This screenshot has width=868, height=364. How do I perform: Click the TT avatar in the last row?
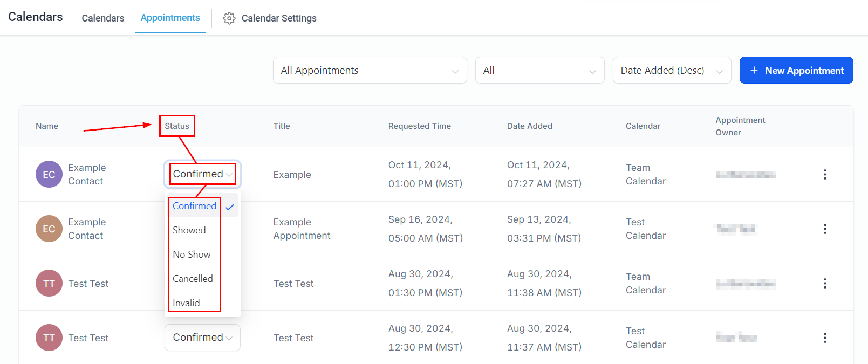tap(49, 338)
